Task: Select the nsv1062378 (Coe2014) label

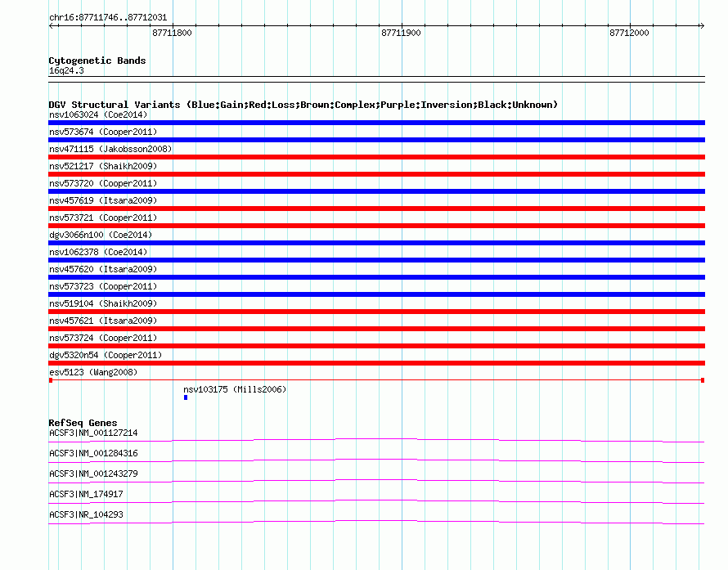Action: tap(98, 252)
